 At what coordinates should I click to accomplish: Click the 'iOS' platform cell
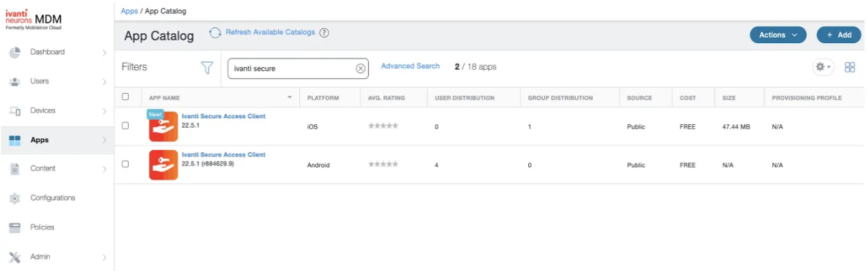point(313,126)
